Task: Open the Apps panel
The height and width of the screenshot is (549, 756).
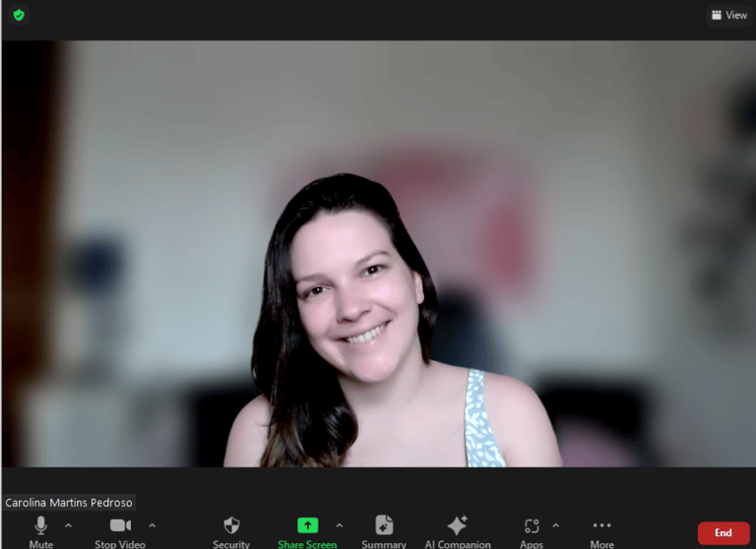Action: pos(532,532)
